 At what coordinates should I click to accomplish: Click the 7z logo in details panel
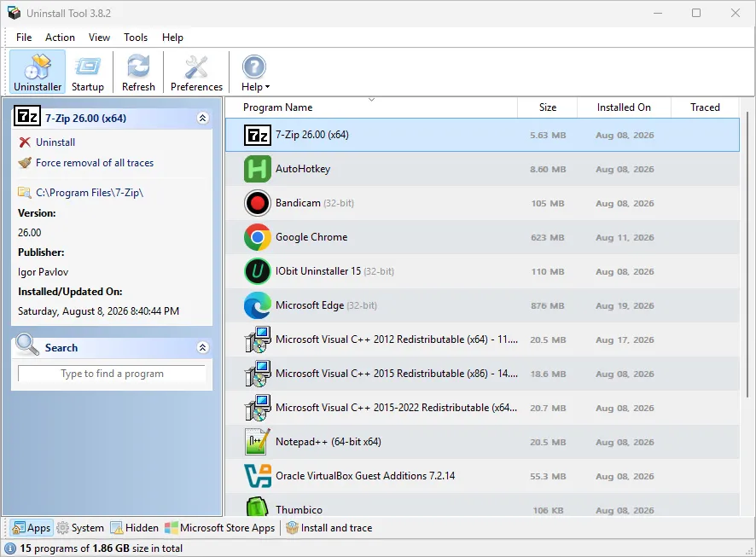tap(27, 117)
